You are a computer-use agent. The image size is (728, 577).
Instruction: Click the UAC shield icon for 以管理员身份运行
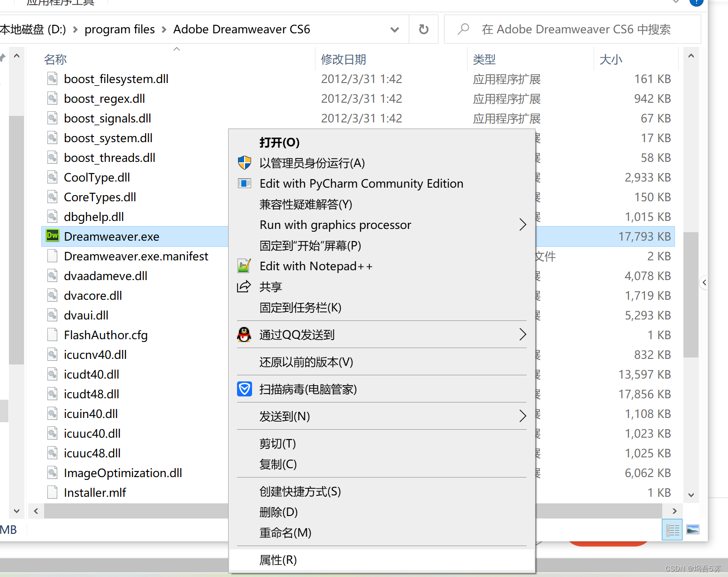pos(244,162)
